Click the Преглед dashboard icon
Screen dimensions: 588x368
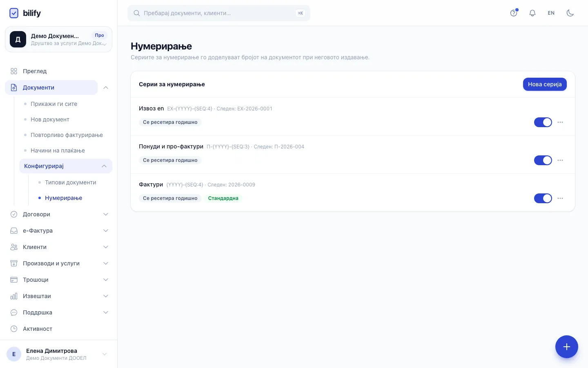pos(14,71)
